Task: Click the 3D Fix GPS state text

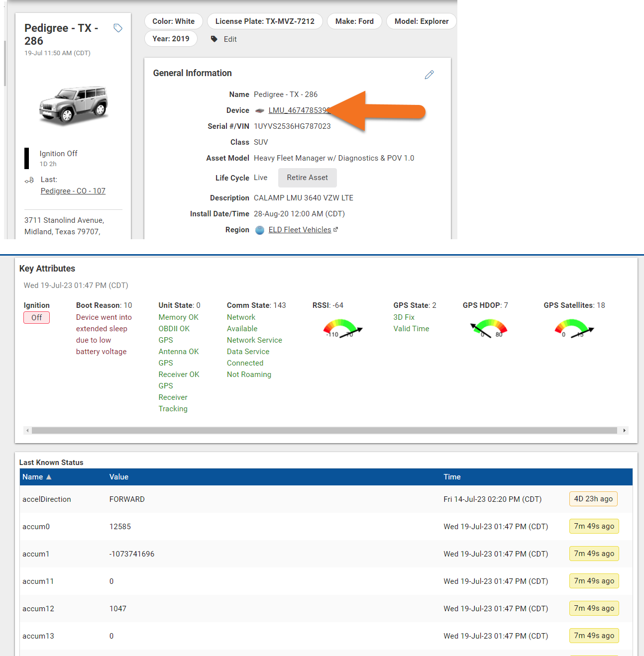Action: 404,317
